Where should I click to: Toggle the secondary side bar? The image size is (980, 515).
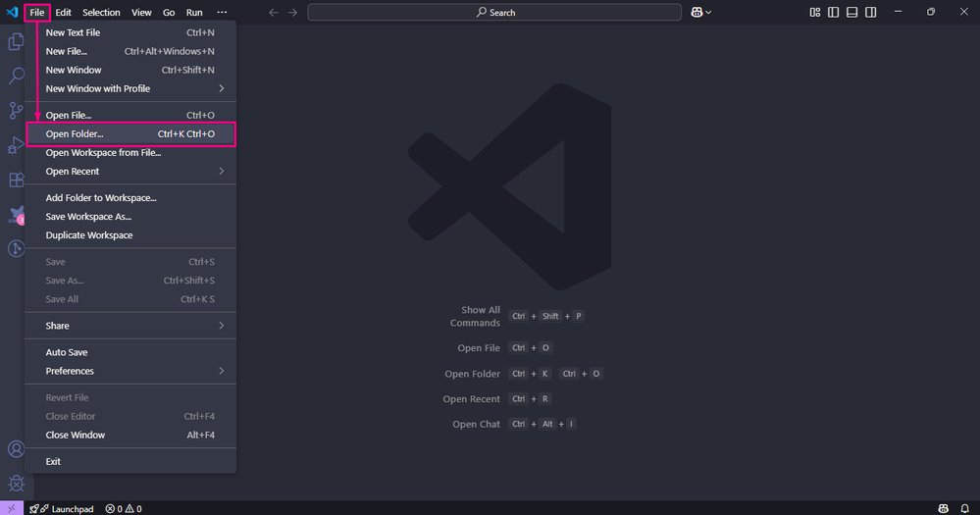[871, 13]
